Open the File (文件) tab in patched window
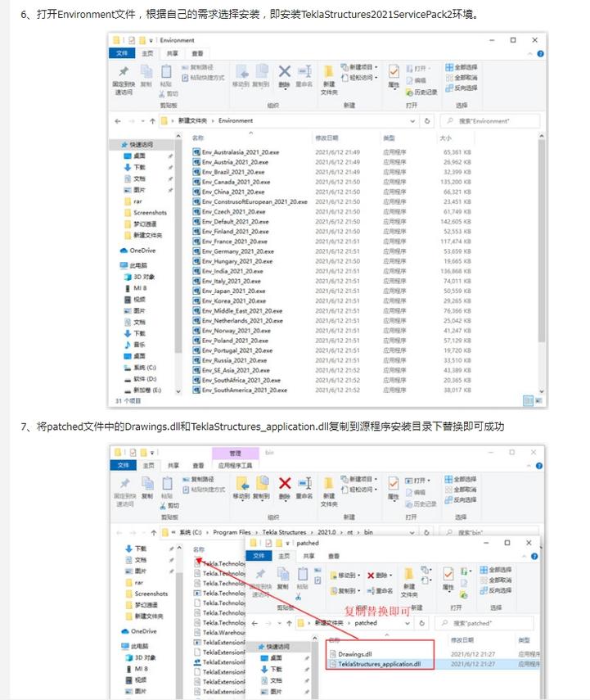The width and height of the screenshot is (590, 700). pyautogui.click(x=259, y=556)
